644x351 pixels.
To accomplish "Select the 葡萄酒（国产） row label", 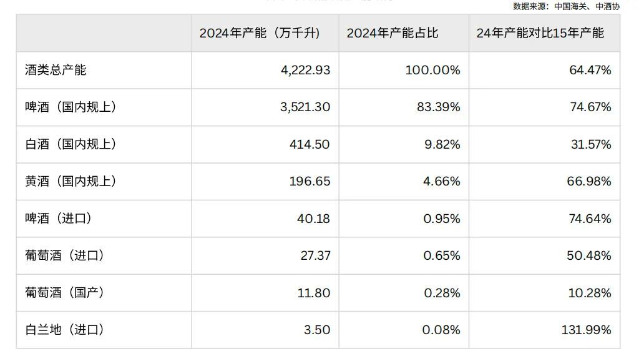I will pos(64,293).
